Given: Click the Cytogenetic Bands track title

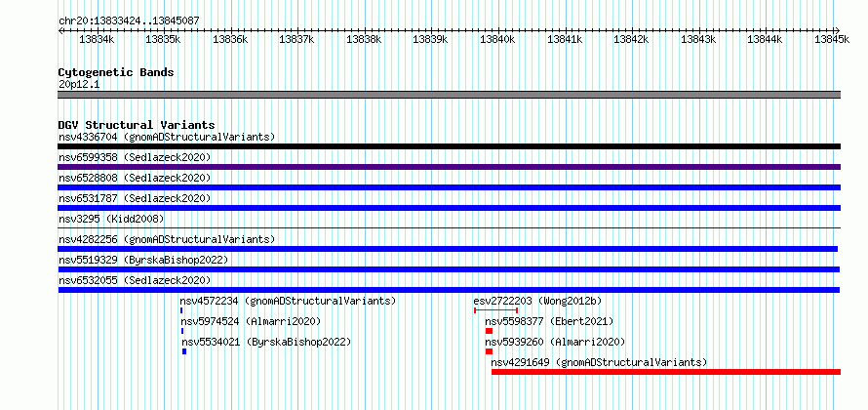Looking at the screenshot, I should 116,72.
